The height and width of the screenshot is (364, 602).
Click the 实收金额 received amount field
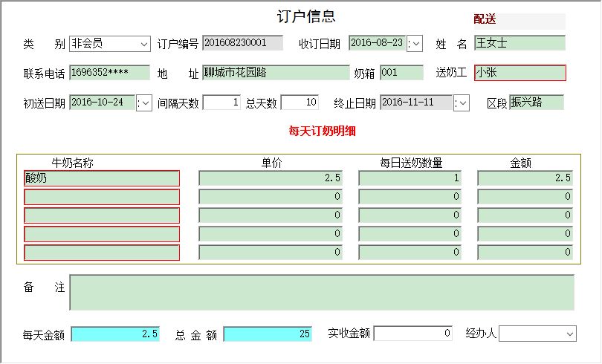[x=412, y=334]
